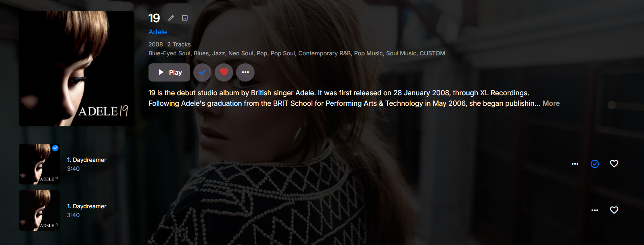
Task: Select the first '1. Daydreamer' track title
Action: click(x=87, y=160)
